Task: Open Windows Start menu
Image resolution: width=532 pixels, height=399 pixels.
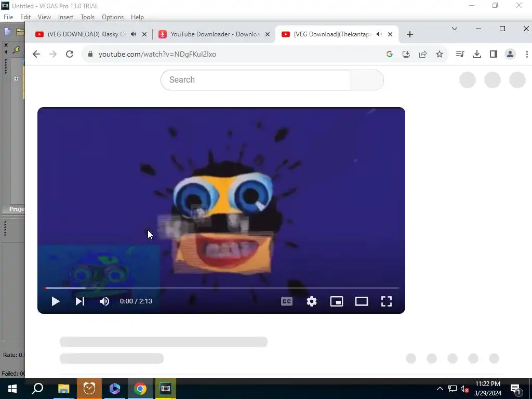Action: (12, 389)
